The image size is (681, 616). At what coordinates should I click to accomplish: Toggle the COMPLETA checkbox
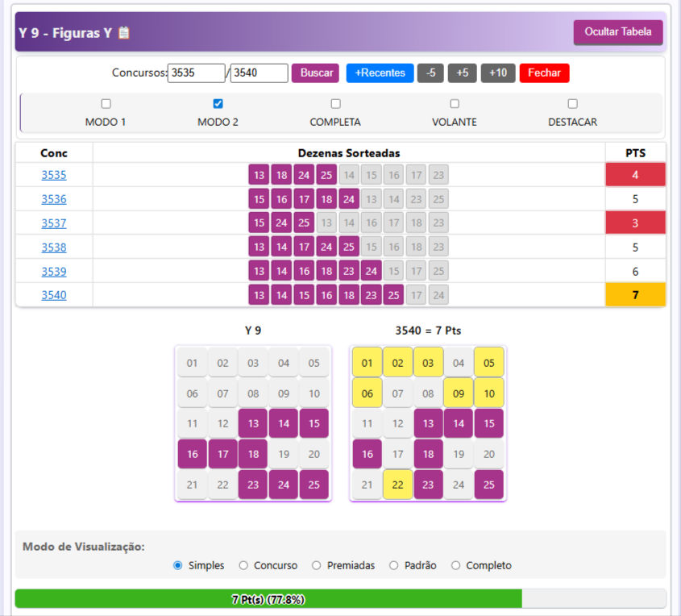click(335, 104)
